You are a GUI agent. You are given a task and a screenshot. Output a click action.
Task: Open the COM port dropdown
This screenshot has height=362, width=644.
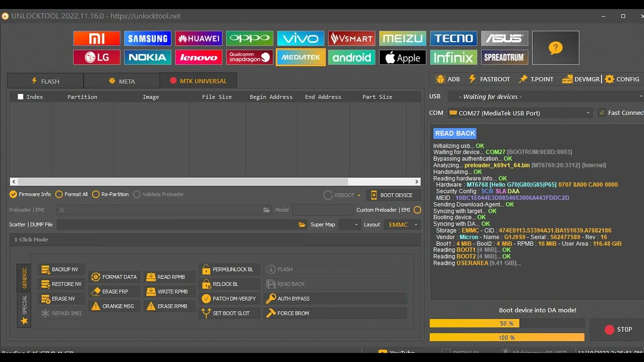click(x=520, y=113)
